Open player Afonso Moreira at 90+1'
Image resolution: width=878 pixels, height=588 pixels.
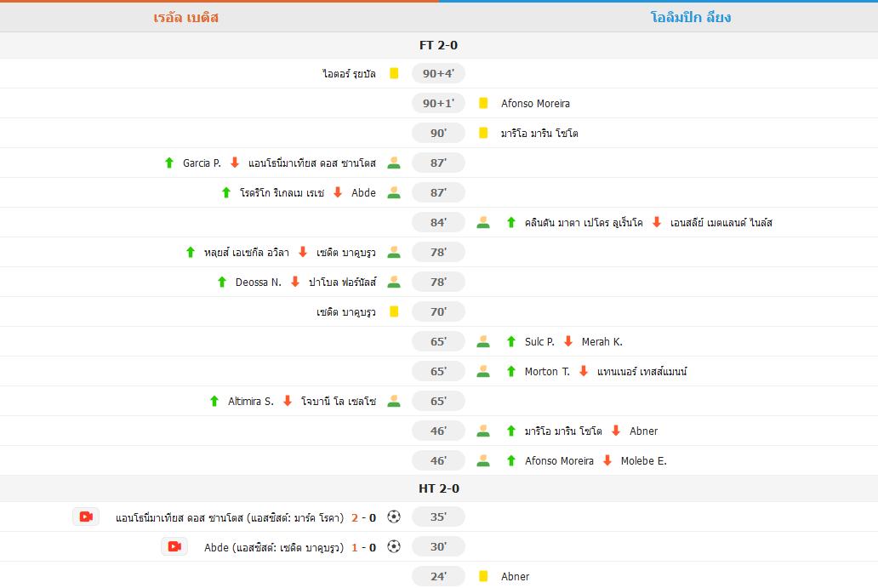535,103
